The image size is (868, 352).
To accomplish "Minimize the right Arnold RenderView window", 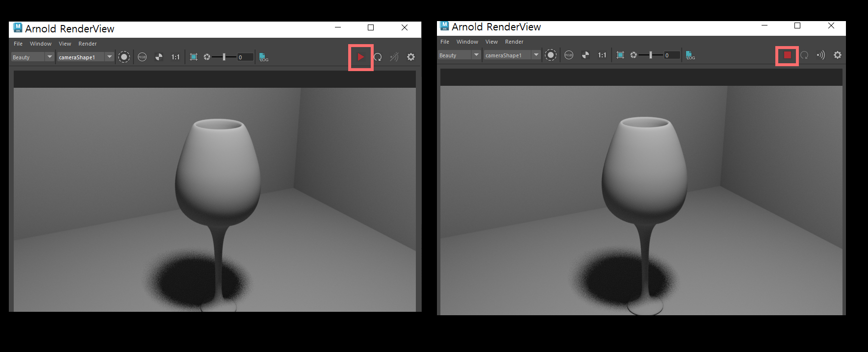I will pyautogui.click(x=765, y=25).
